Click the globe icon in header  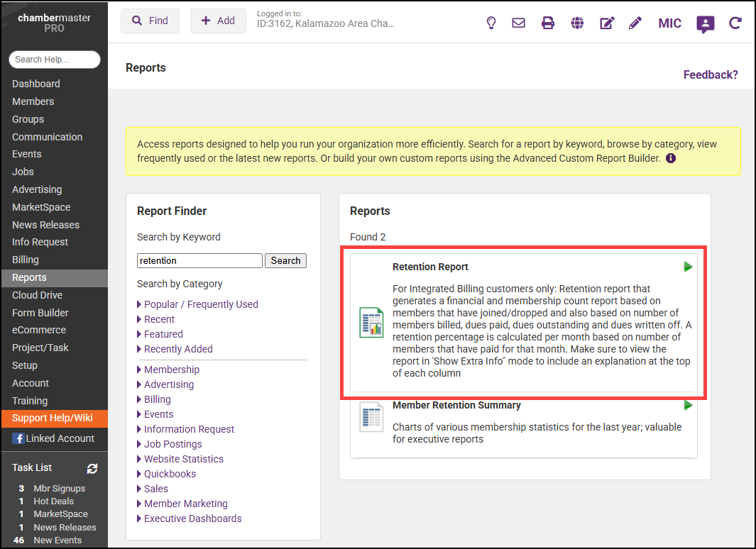[x=577, y=23]
